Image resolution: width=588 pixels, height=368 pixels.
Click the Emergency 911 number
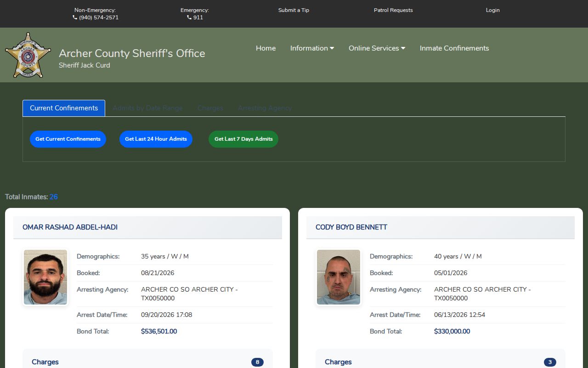click(198, 17)
